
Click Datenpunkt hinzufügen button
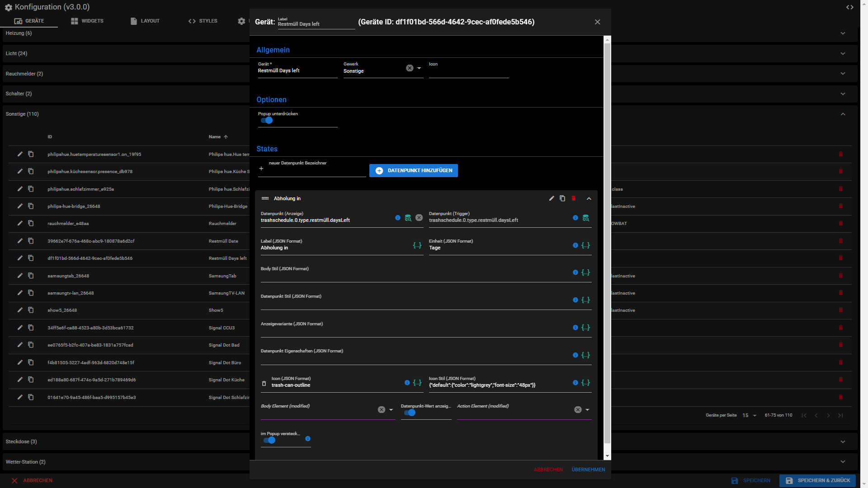(x=414, y=171)
